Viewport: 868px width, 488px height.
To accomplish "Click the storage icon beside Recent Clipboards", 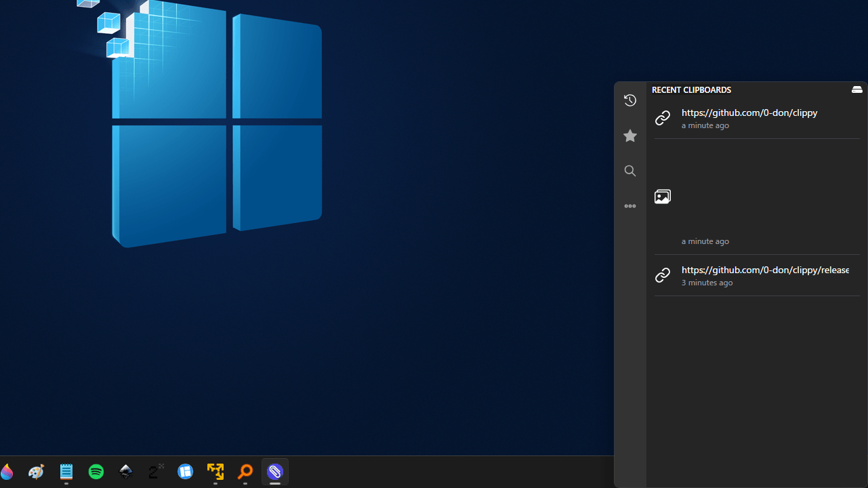I will (857, 89).
